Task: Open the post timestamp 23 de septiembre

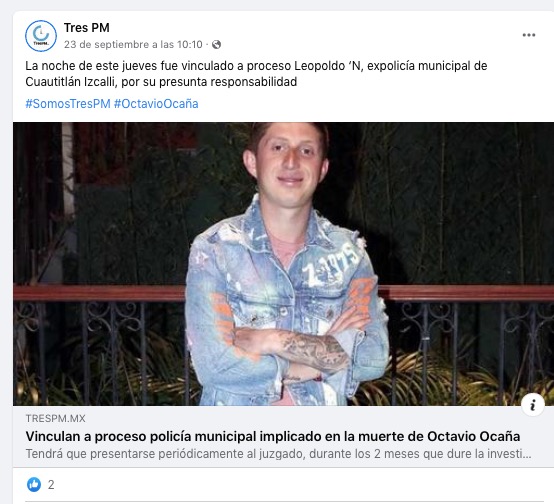Action: [133, 45]
